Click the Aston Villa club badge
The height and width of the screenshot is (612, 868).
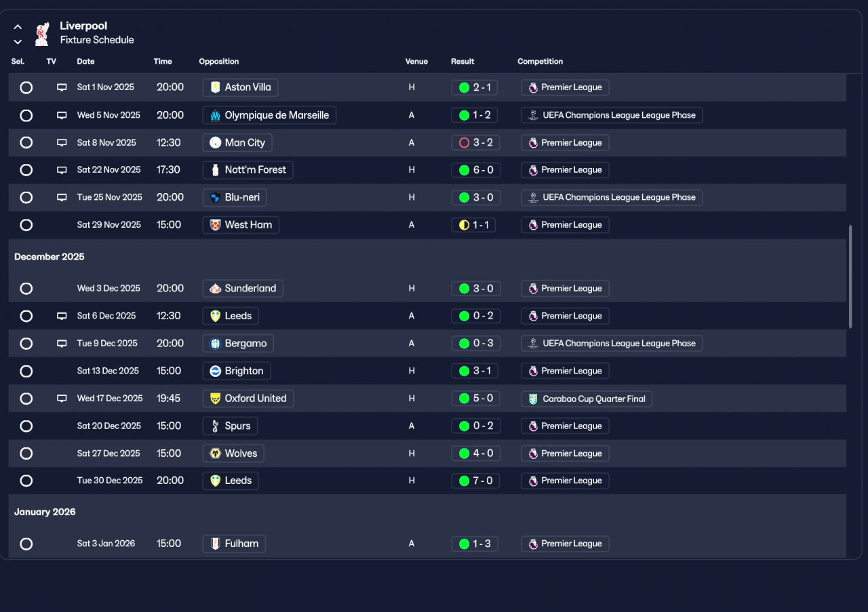point(215,87)
